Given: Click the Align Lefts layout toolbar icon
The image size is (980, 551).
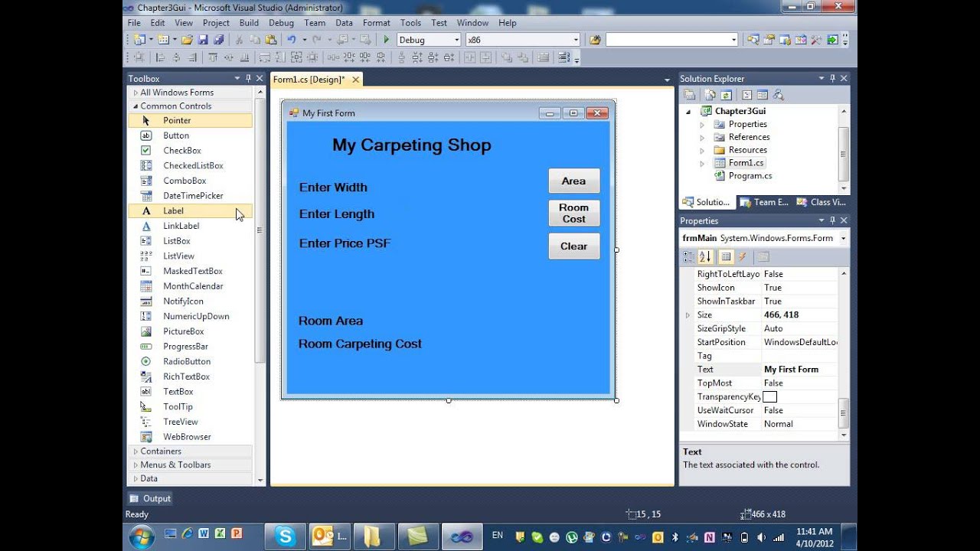Looking at the screenshot, I should (x=159, y=57).
